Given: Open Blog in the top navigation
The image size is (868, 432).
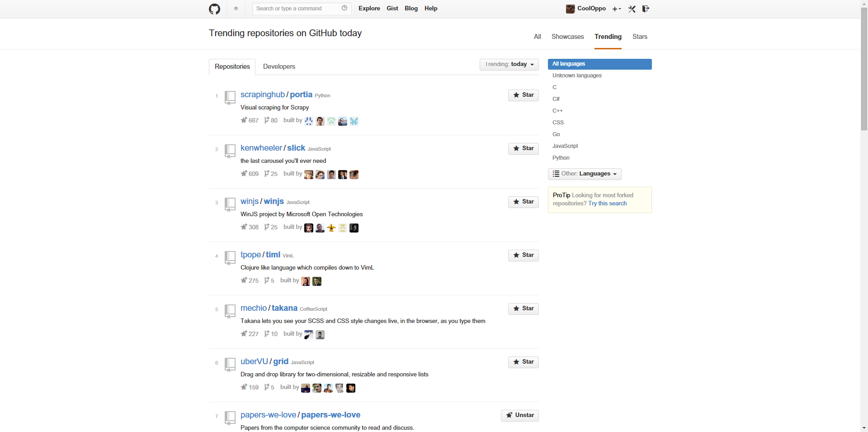Looking at the screenshot, I should tap(411, 9).
